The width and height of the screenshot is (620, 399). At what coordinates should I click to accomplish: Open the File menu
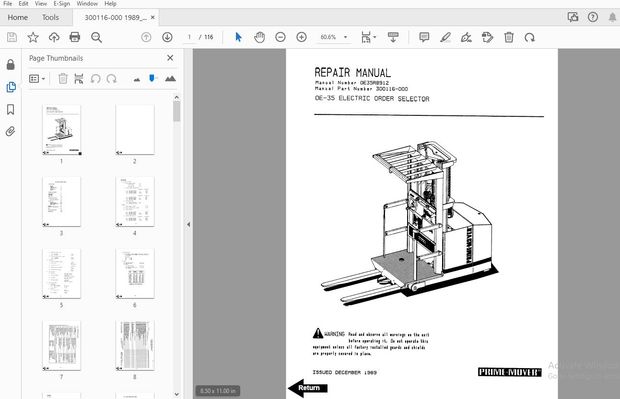[x=8, y=4]
